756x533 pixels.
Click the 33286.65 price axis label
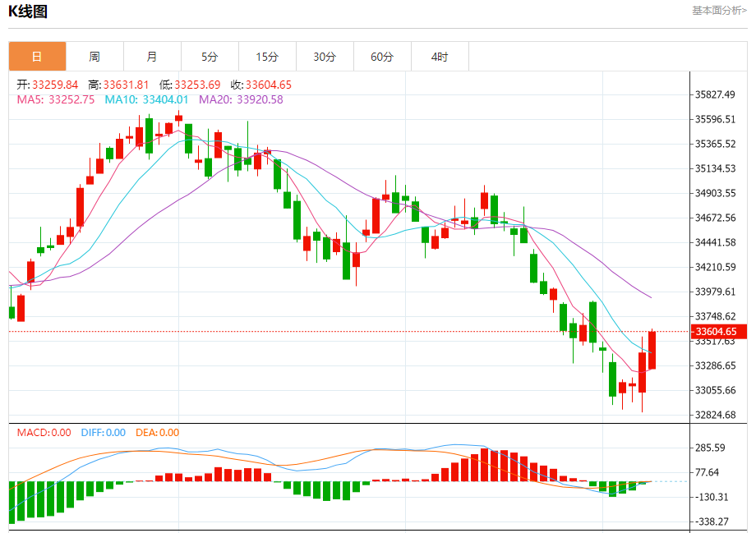715,365
